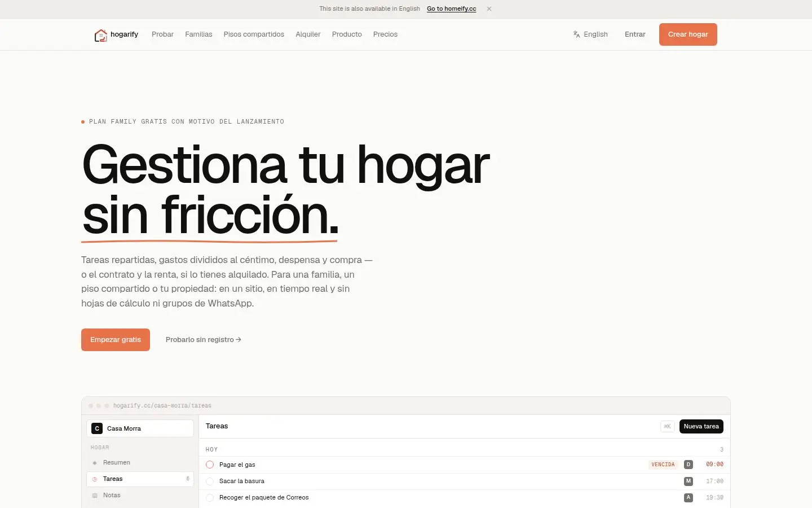
Task: Click the translate icon beside English
Action: point(576,34)
